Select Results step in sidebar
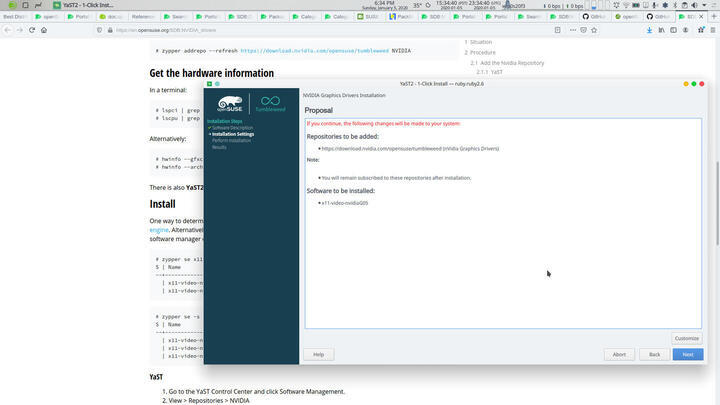Screen dimensions: 720x405 tap(219, 147)
